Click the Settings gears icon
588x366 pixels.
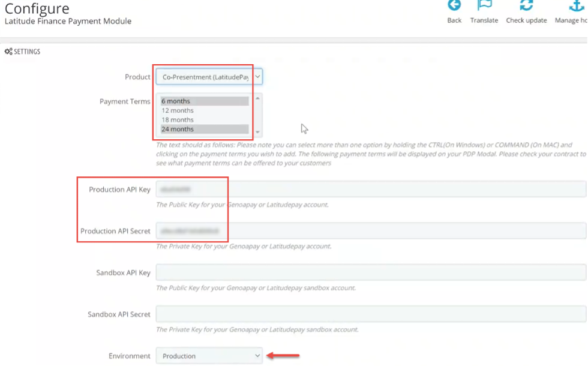(8, 52)
